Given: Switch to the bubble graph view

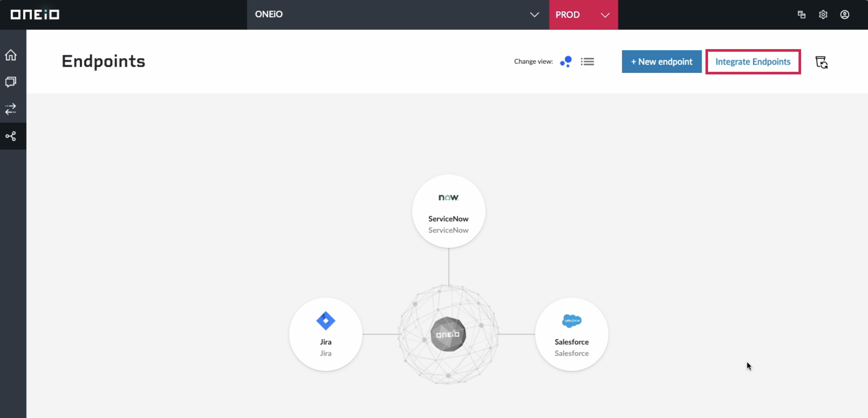Looking at the screenshot, I should 566,61.
